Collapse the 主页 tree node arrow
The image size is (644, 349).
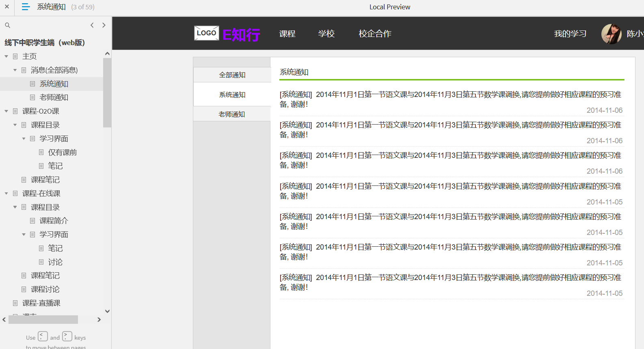[x=6, y=56]
